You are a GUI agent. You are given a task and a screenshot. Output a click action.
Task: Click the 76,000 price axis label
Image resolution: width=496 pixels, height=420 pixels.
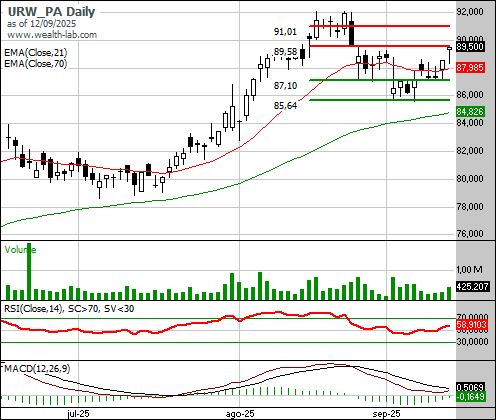point(470,234)
